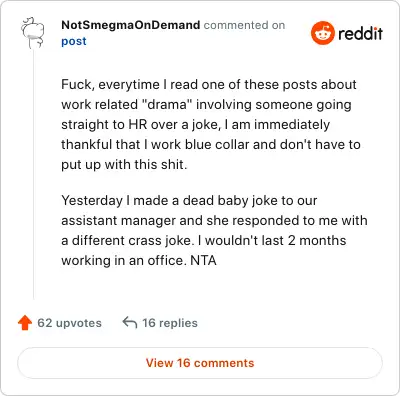
Task: Click the first comment paragraph starting "Fuck, everytime"
Action: (x=211, y=124)
